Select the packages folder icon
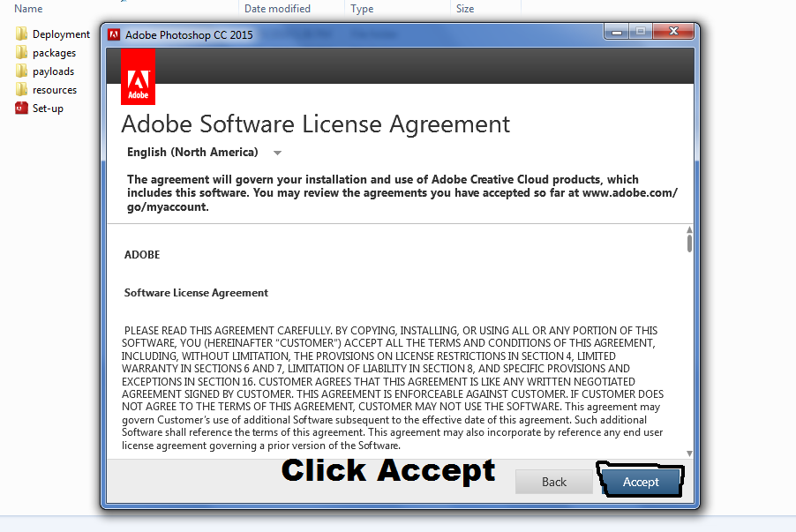This screenshot has height=532, width=796. pyautogui.click(x=21, y=53)
